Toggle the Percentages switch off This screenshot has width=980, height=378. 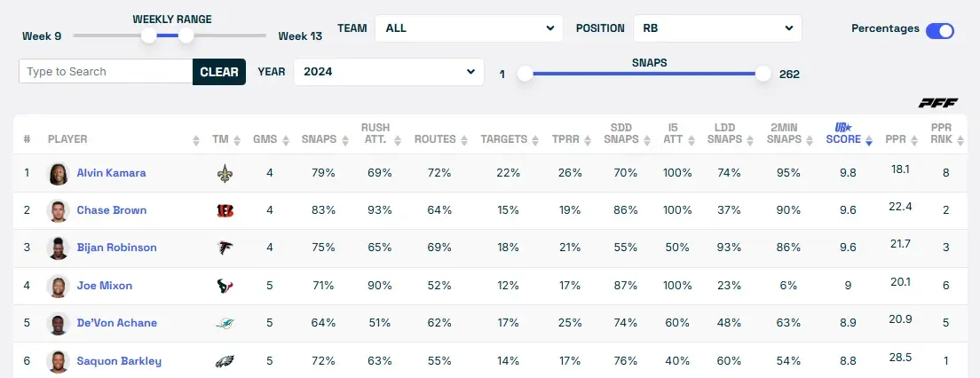point(939,30)
